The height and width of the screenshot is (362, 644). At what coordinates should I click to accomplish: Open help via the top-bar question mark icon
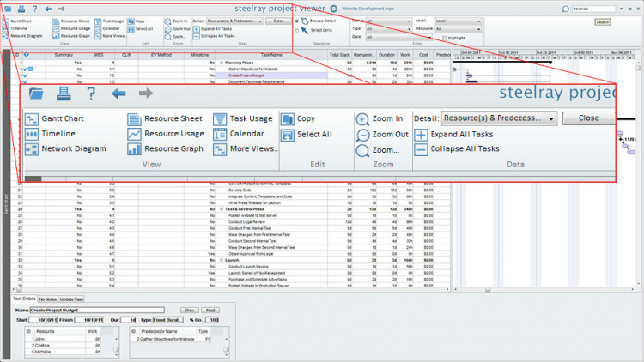[x=35, y=9]
